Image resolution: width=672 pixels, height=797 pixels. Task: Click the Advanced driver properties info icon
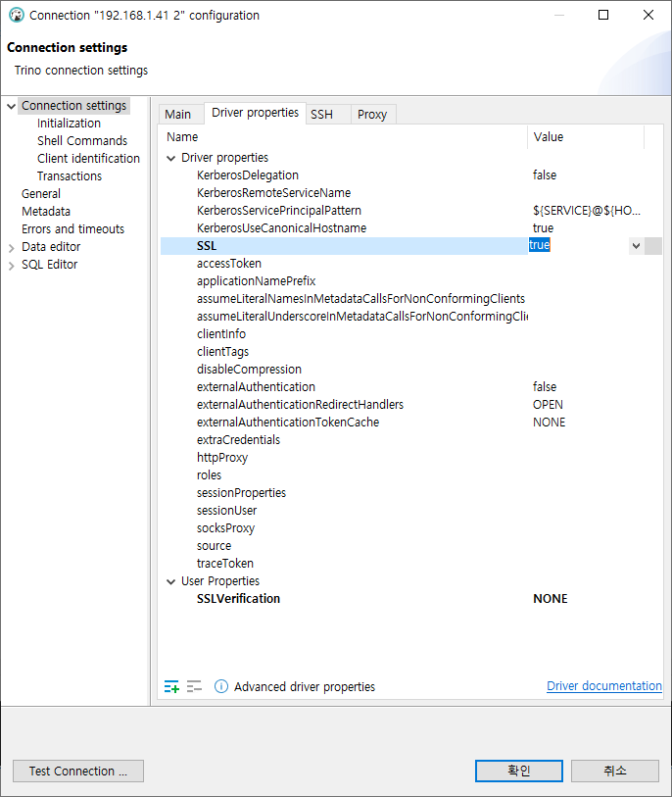pyautogui.click(x=221, y=686)
